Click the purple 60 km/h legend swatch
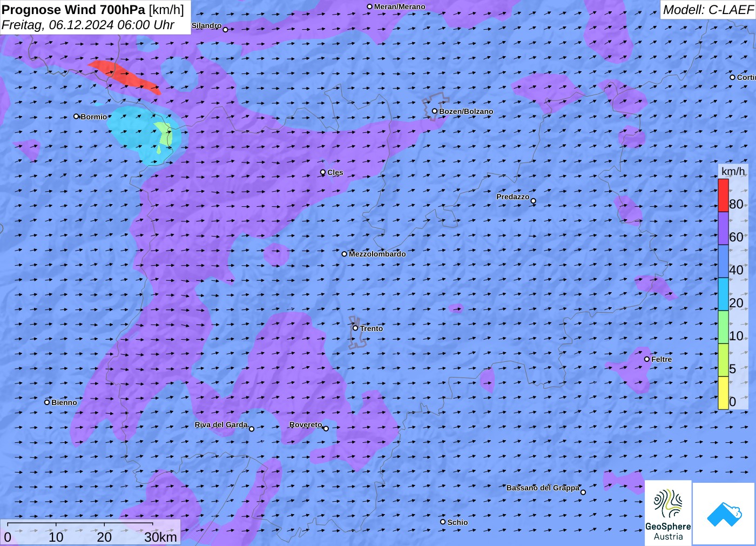 723,228
